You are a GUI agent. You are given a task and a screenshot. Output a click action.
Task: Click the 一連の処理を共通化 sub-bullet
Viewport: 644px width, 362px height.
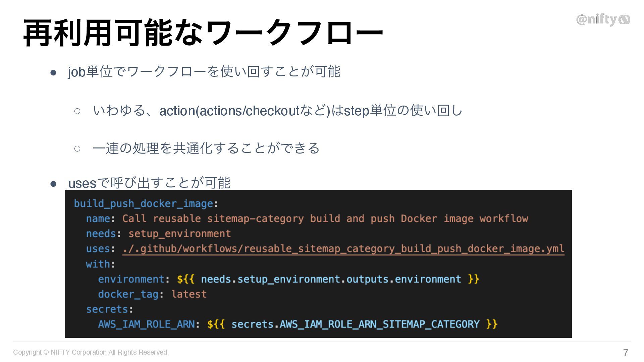[x=206, y=148]
